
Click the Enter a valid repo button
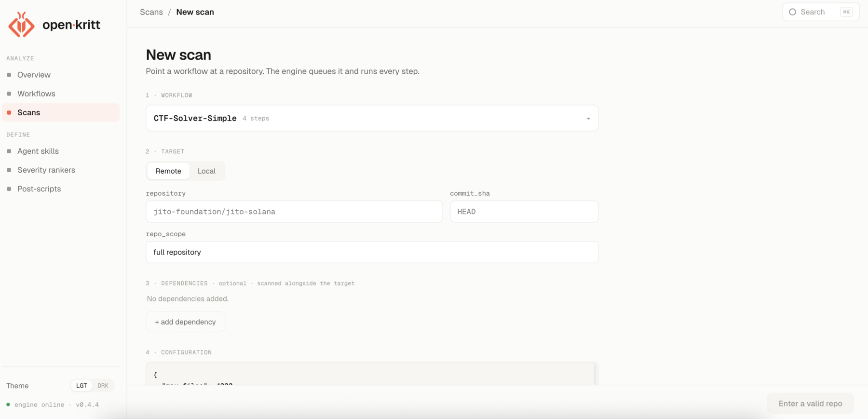[x=810, y=404]
